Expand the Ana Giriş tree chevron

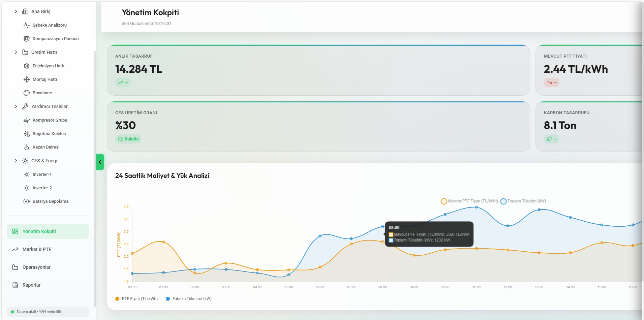click(x=16, y=11)
